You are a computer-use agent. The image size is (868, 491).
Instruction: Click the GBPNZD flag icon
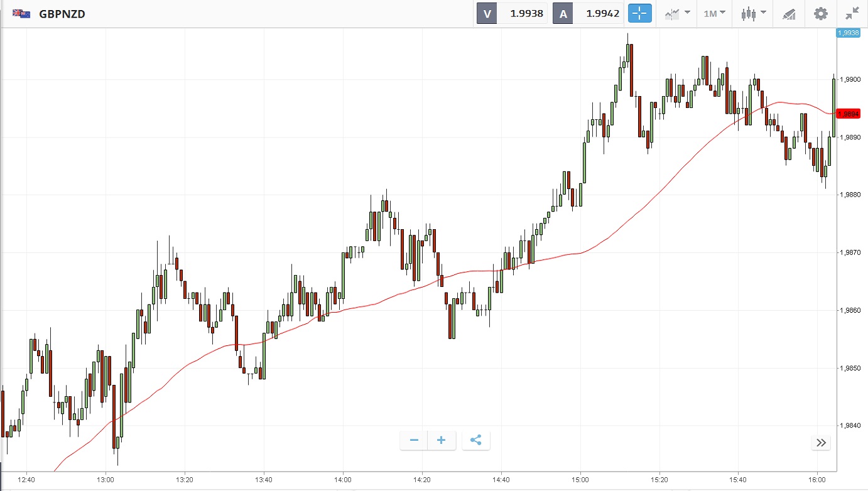point(21,13)
